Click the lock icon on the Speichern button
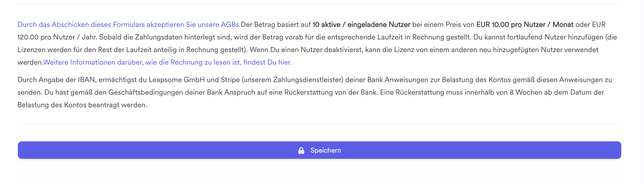 point(301,150)
